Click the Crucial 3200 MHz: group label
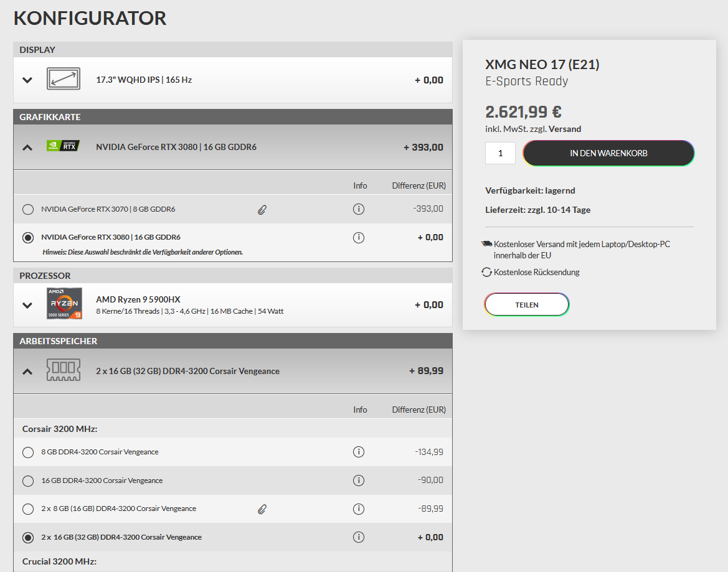The width and height of the screenshot is (728, 572). tap(59, 562)
